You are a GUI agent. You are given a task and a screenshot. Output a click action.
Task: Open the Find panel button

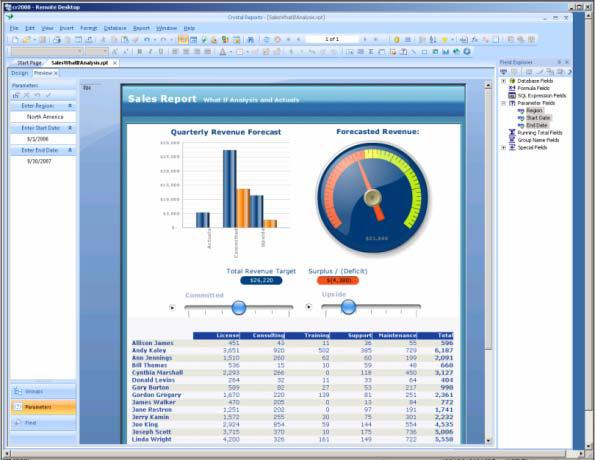(43, 422)
